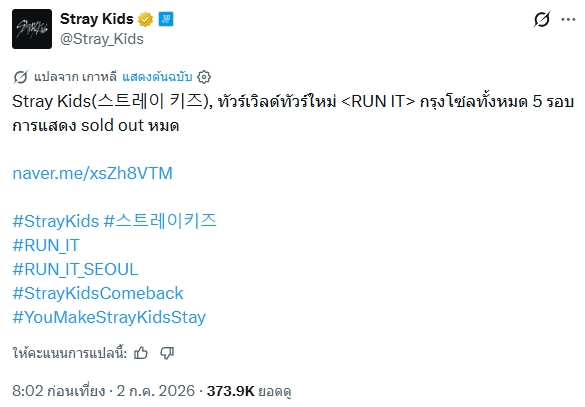Open the naver.me/xsZh8VTM link
This screenshot has width=585, height=407.
(93, 173)
